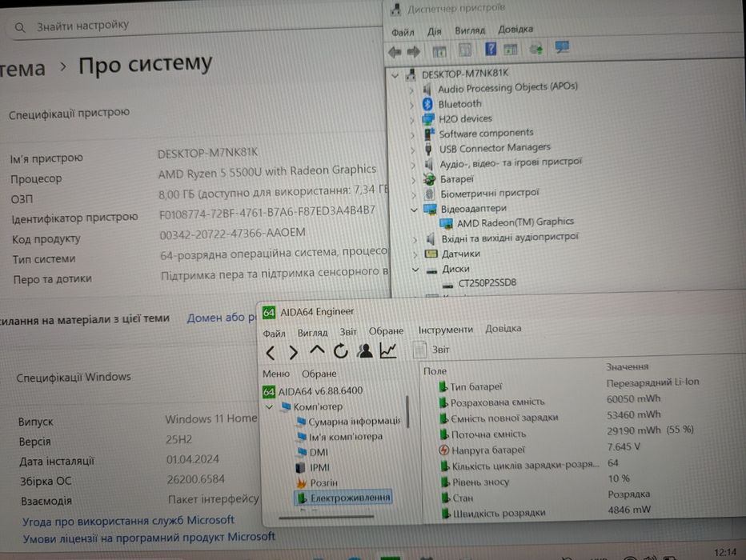The image size is (746, 560).
Task: Open Обране menu in AIDA64 menu bar
Action: pyautogui.click(x=386, y=331)
